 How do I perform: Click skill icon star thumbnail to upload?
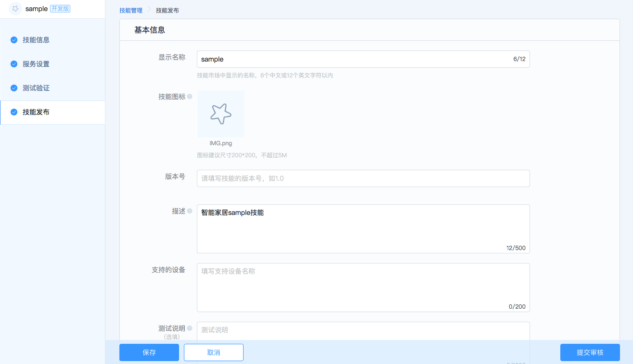pyautogui.click(x=221, y=114)
